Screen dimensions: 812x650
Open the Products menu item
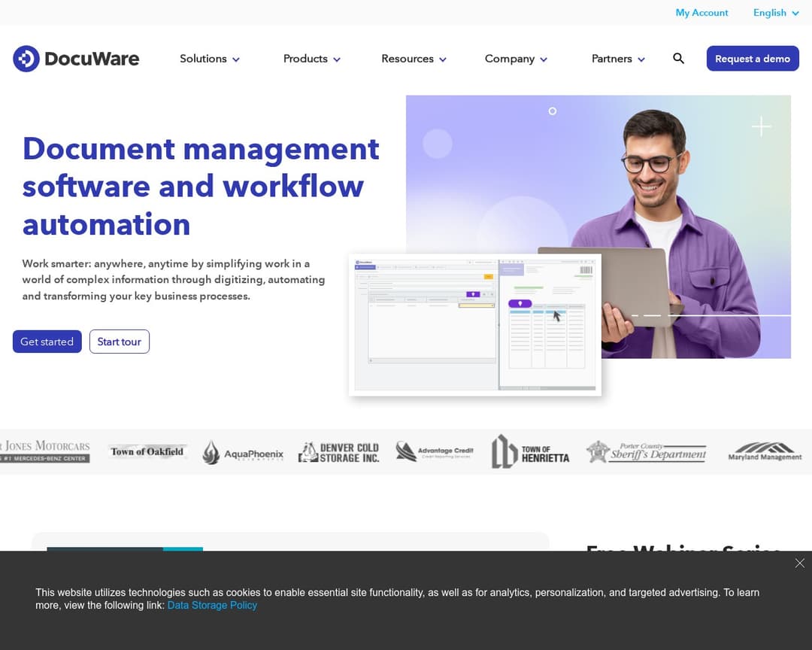click(x=305, y=59)
